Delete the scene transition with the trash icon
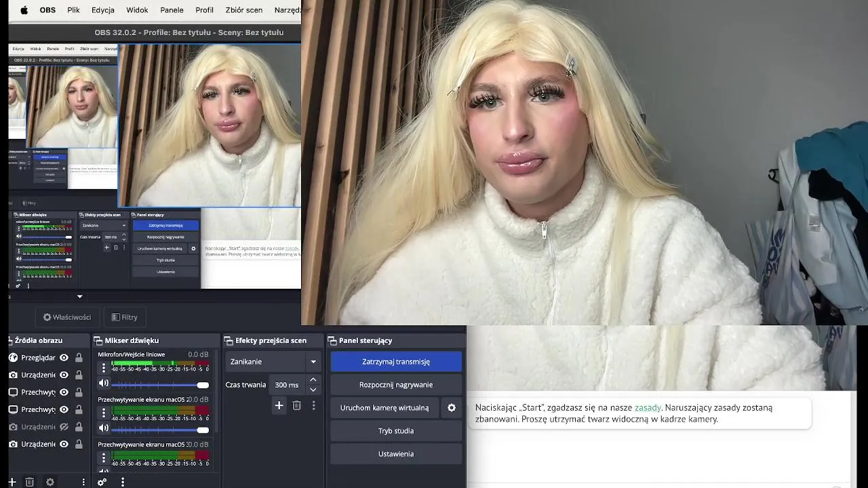Viewport: 868px width, 488px height. coord(296,405)
